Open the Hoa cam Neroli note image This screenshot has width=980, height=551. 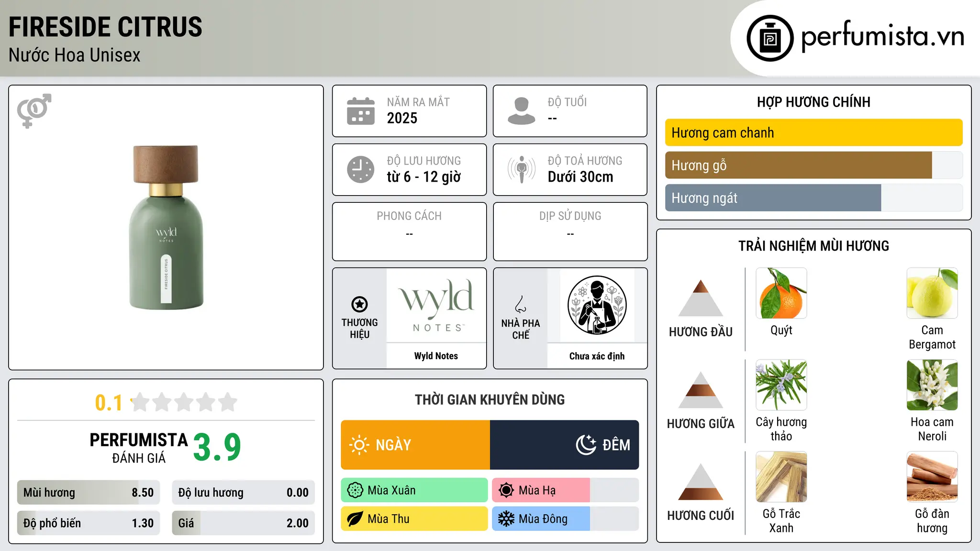tap(932, 385)
